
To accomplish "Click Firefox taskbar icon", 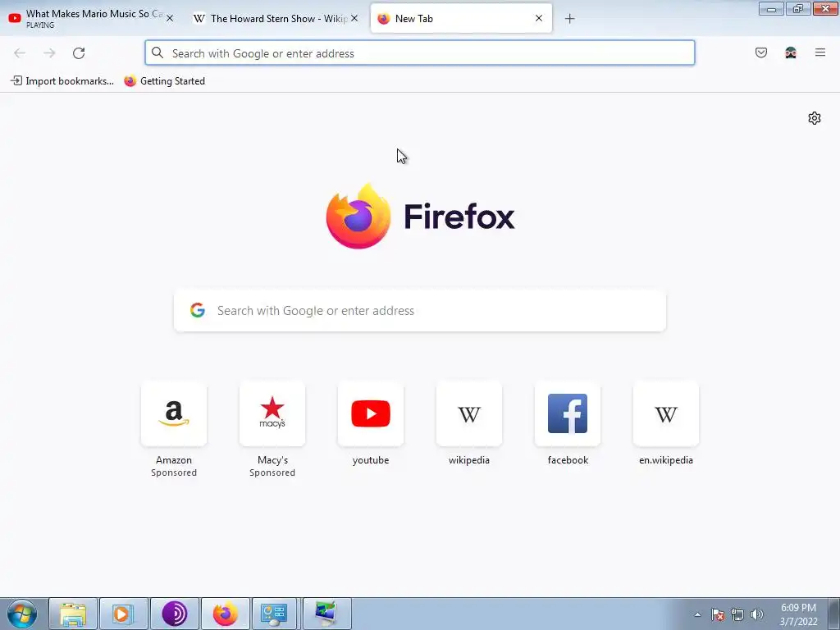I will (226, 614).
